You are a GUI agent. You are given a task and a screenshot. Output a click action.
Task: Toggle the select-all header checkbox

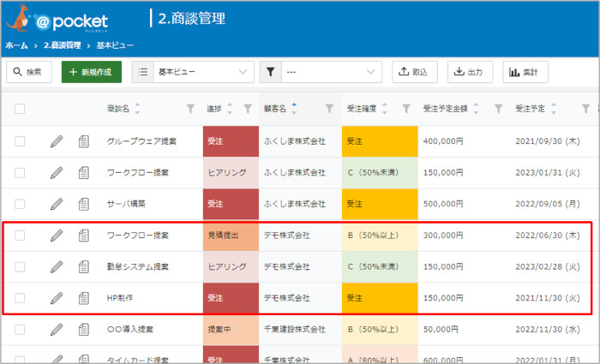[20, 109]
